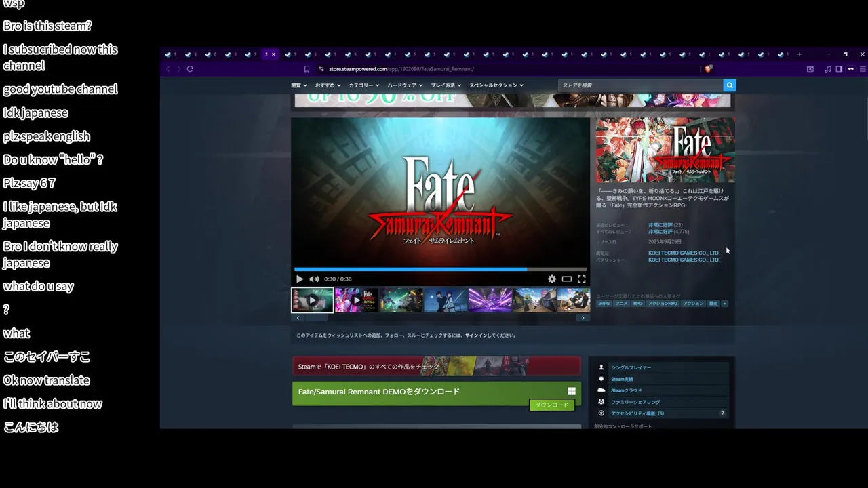This screenshot has width=868, height=488.
Task: Click the accessibility help question mark icon
Action: point(722,413)
